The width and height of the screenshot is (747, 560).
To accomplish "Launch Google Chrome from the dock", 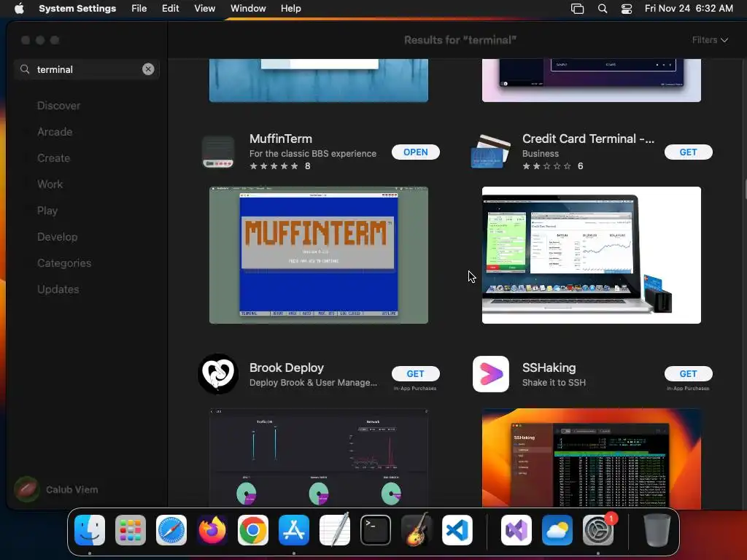I will tap(253, 530).
